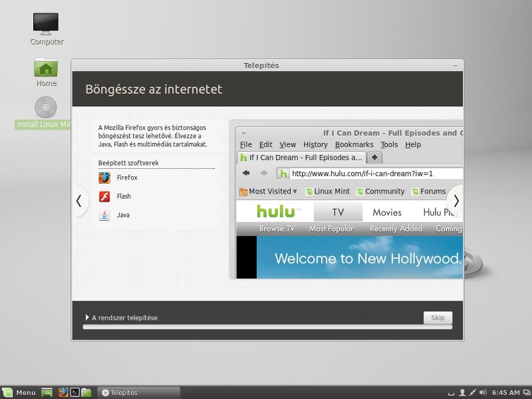Go to the next slide with right arrow

(456, 201)
